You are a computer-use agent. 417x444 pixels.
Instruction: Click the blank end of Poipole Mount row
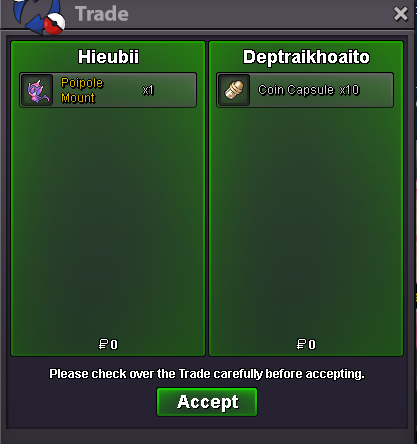[175, 90]
